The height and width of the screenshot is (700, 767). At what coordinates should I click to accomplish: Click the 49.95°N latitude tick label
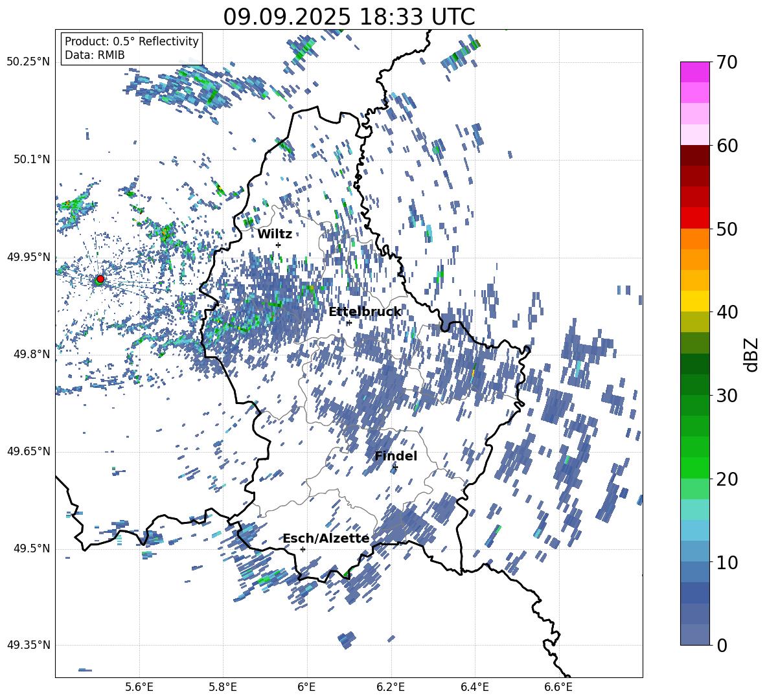click(29, 256)
